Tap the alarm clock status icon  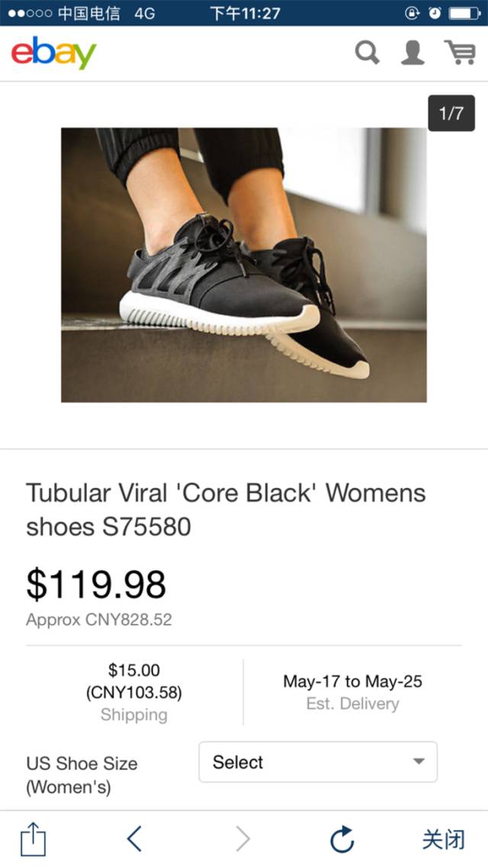435,13
